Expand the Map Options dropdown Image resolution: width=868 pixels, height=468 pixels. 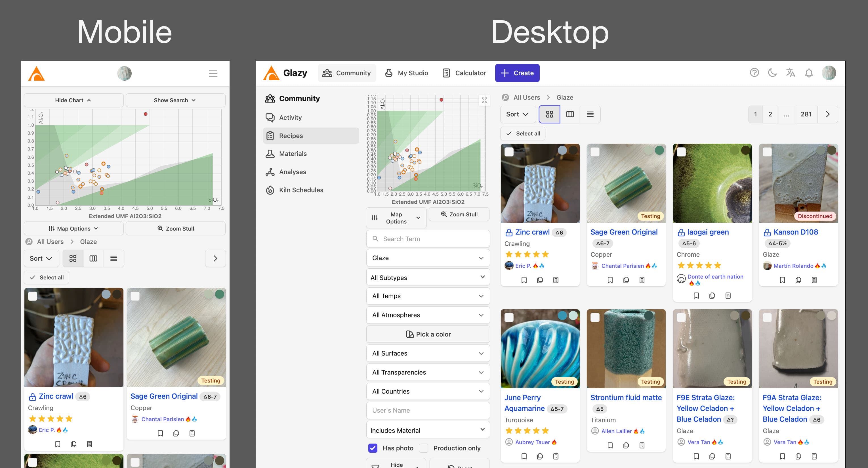[396, 218]
